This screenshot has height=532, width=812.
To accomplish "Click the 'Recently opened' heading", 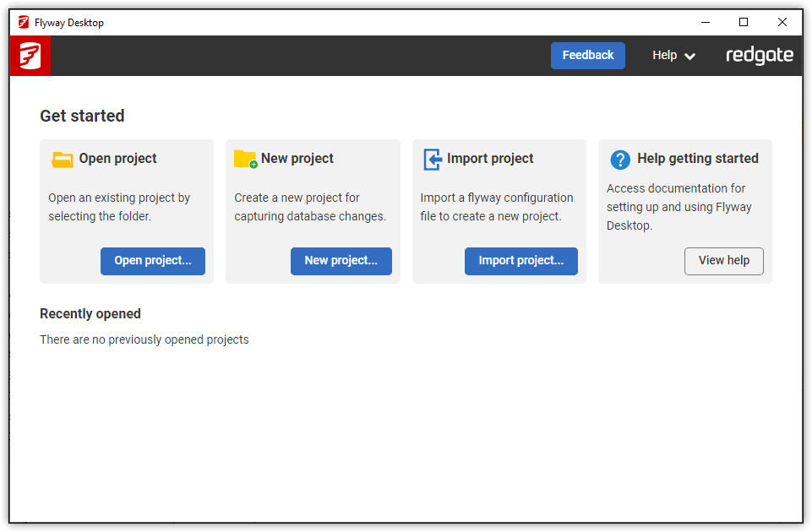I will 90,313.
